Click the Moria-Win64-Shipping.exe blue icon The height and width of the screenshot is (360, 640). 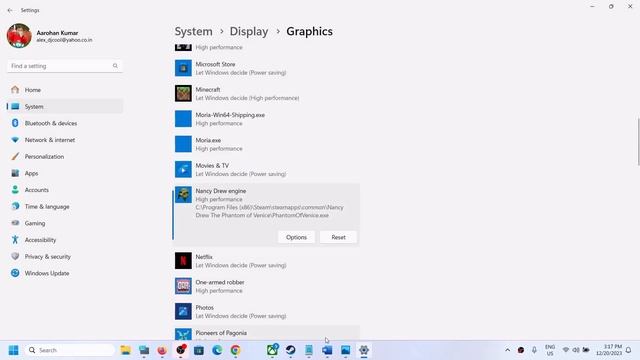pos(183,119)
